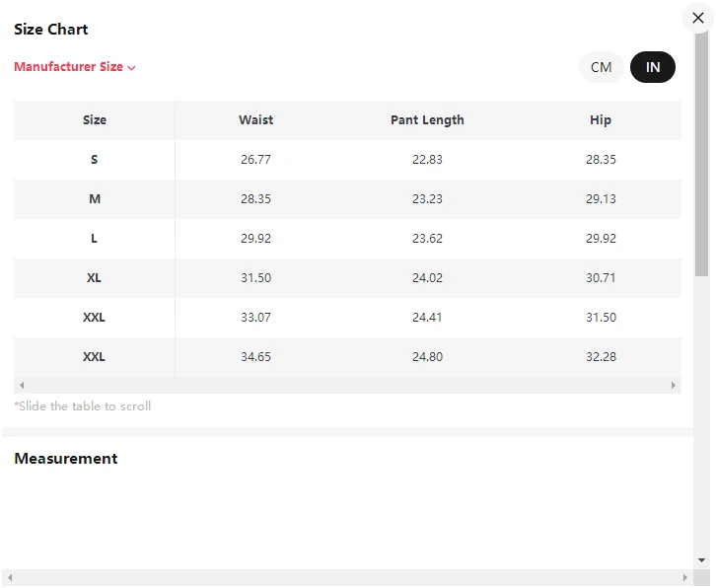The height and width of the screenshot is (588, 716).
Task: Click hip value 30.71
Action: 601,278
